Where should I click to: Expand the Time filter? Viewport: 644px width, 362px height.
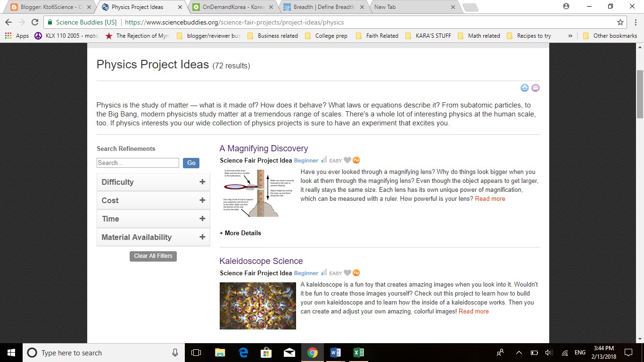pos(153,219)
